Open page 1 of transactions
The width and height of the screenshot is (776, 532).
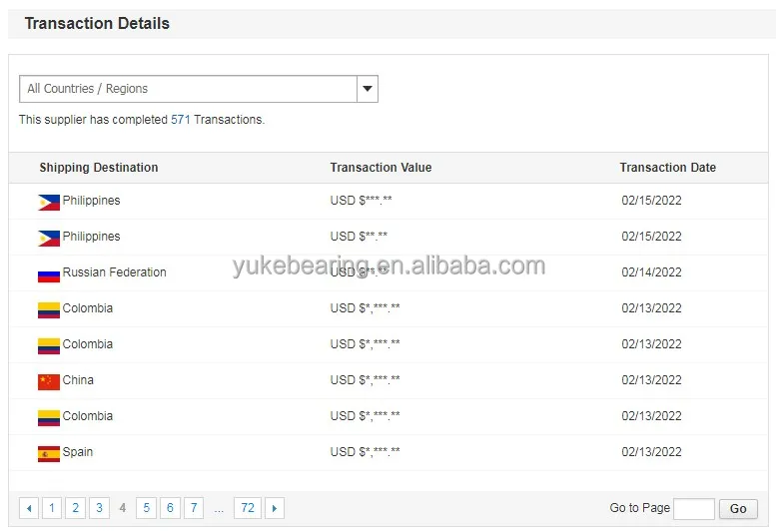tap(52, 509)
